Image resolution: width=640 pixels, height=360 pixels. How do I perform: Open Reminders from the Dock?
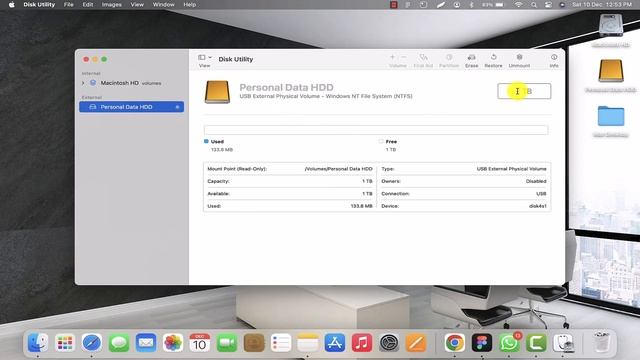coord(281,342)
